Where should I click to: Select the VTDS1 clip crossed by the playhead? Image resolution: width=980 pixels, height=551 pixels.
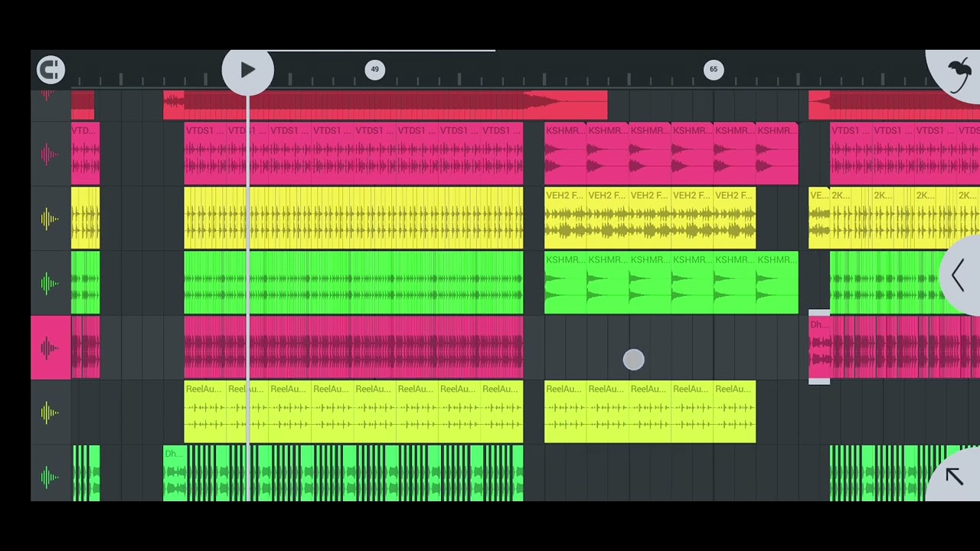pos(247,154)
